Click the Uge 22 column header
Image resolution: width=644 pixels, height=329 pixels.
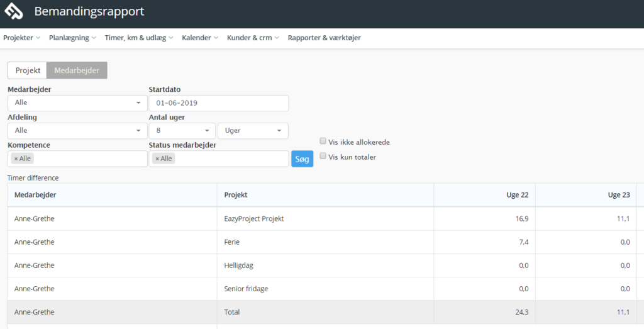[485, 195]
